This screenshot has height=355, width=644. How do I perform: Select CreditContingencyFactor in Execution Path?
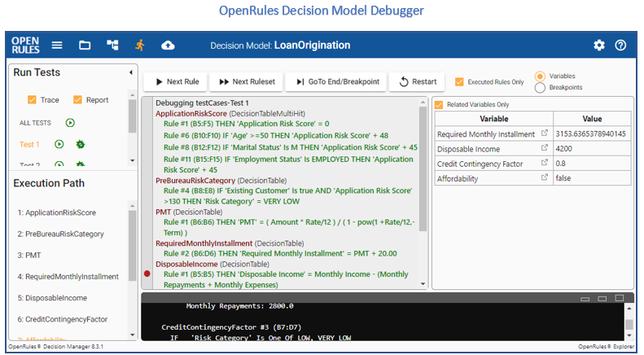click(x=63, y=319)
